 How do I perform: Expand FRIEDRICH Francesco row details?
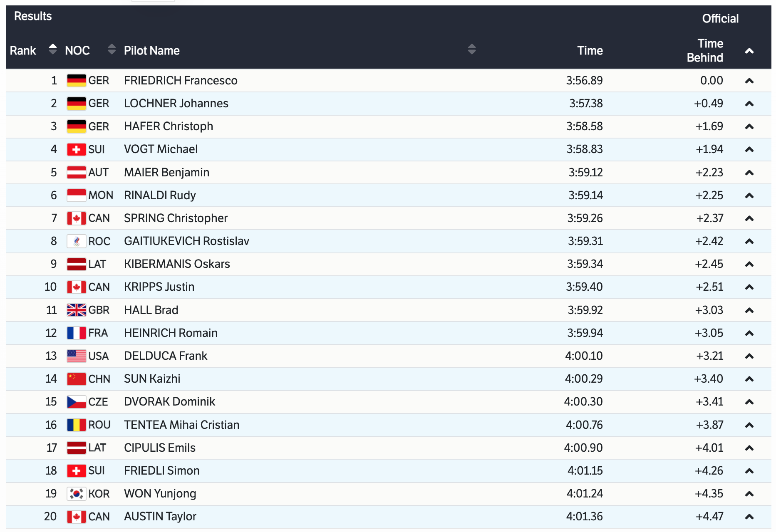[x=749, y=81]
